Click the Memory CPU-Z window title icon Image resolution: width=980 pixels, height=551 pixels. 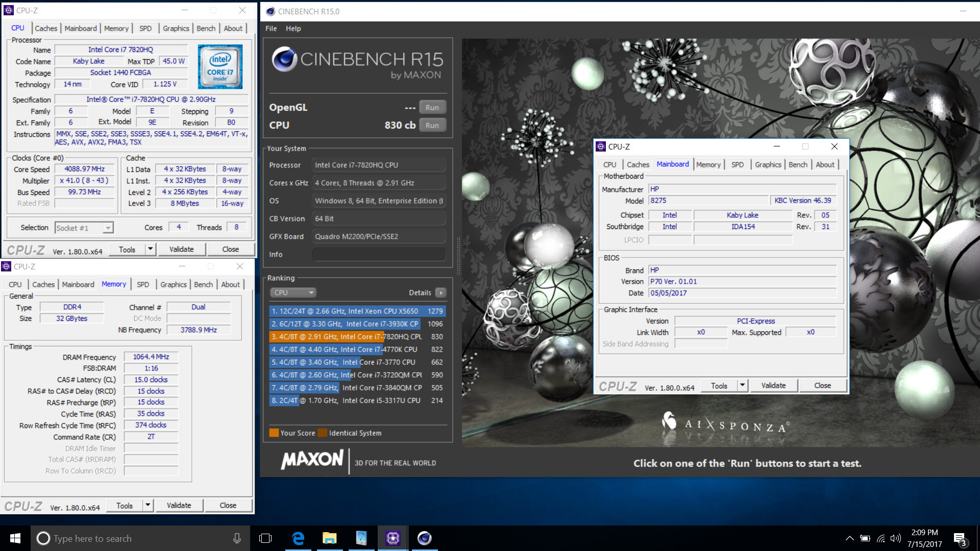coord(6,266)
